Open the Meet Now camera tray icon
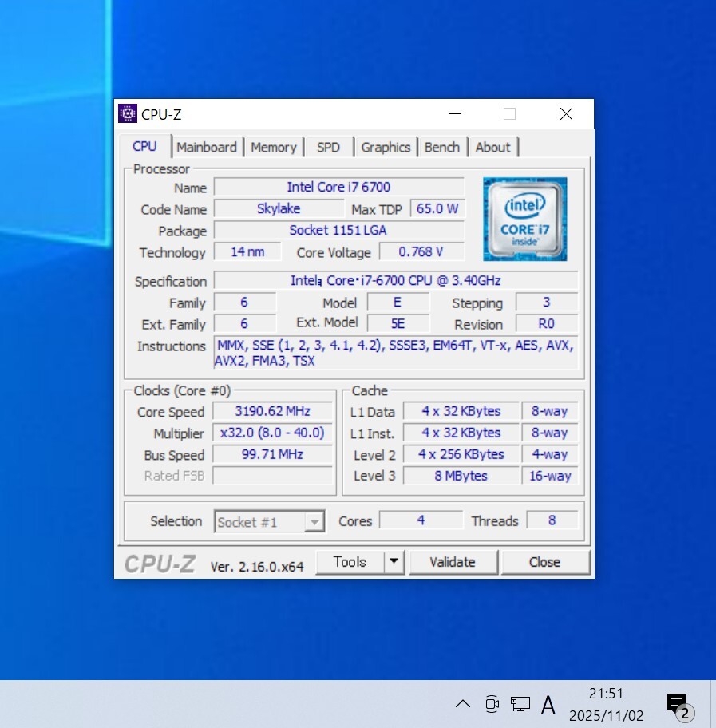The image size is (716, 728). point(492,704)
